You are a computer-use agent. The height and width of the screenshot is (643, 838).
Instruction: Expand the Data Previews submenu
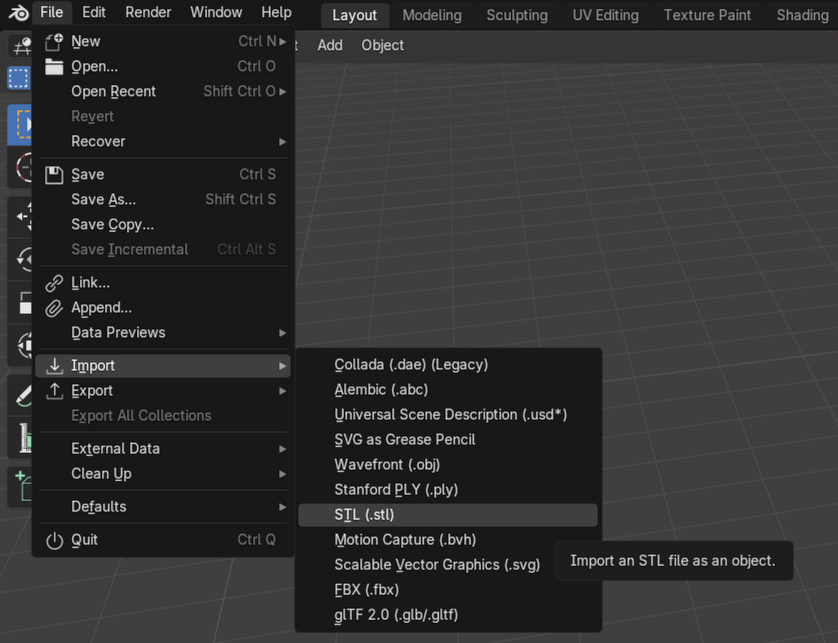click(x=119, y=332)
